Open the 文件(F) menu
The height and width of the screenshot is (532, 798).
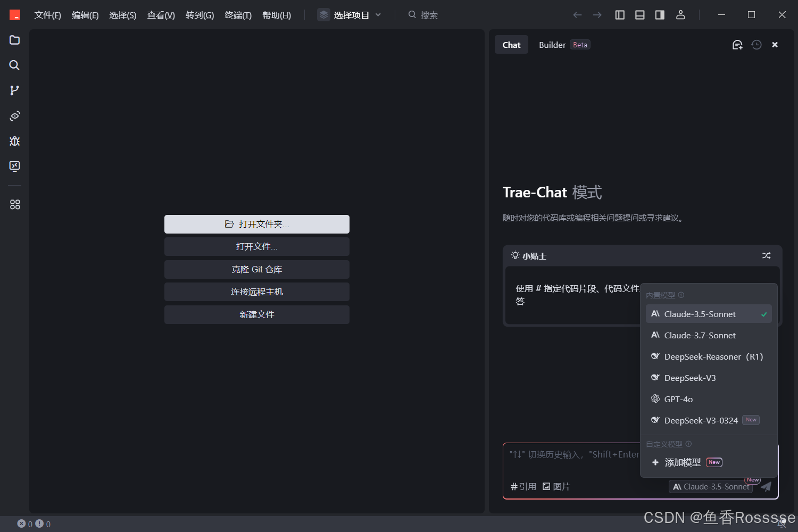point(47,15)
